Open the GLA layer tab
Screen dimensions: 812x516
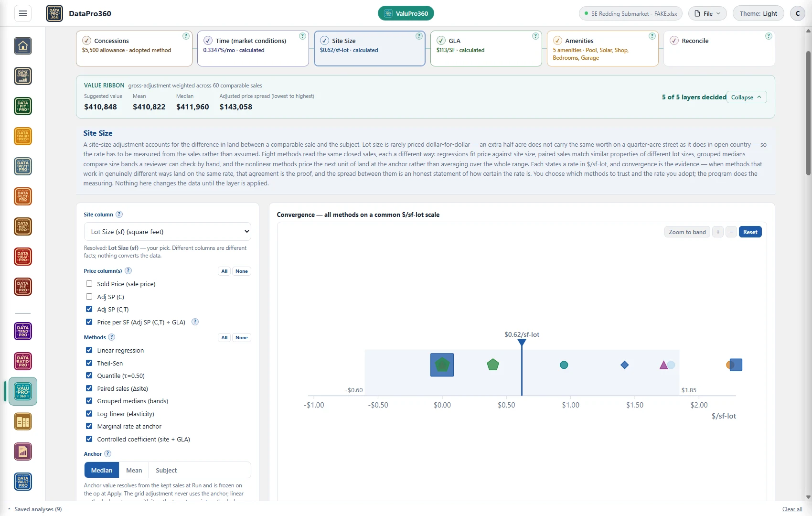[x=486, y=48]
